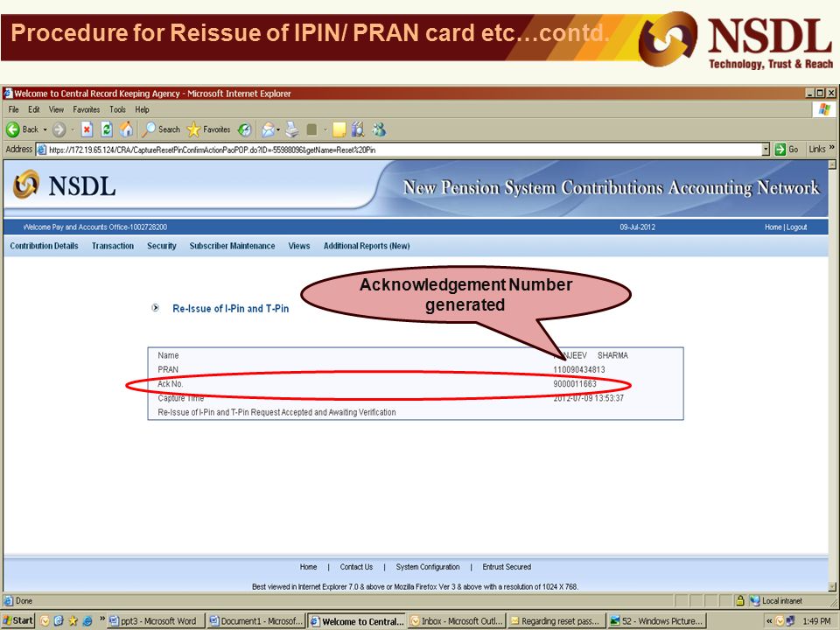Open the View menu
The height and width of the screenshot is (630, 840).
[x=56, y=110]
